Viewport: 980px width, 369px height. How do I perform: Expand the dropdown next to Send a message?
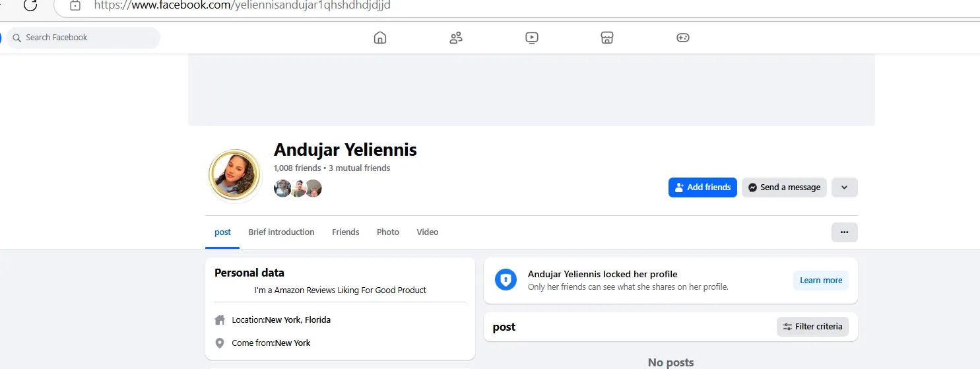[844, 187]
